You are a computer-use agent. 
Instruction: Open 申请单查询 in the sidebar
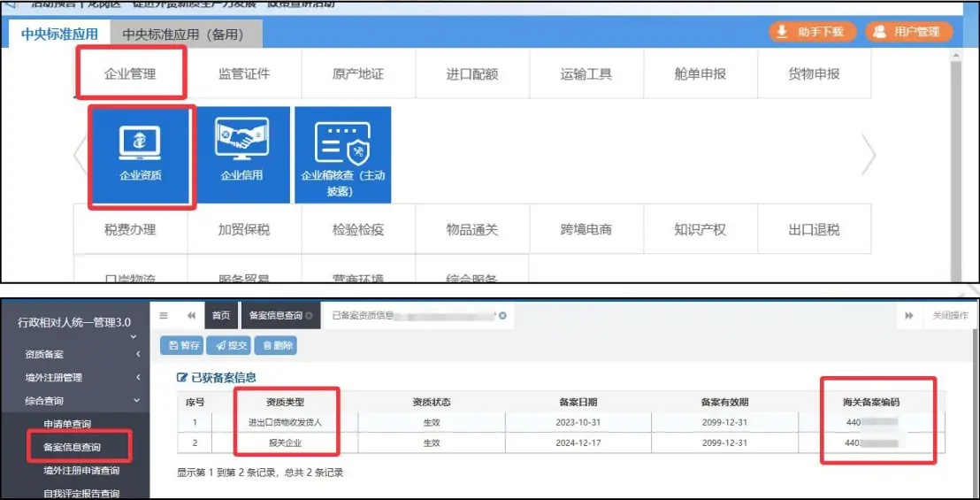[x=67, y=424]
